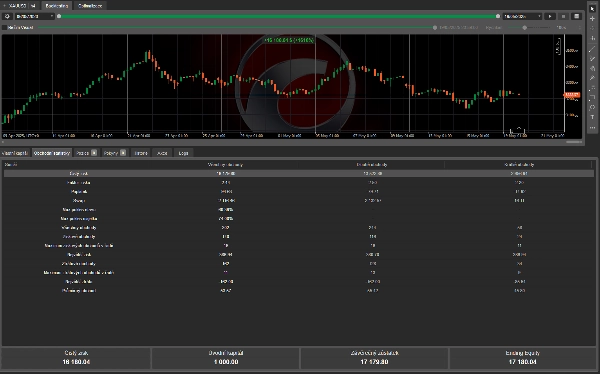The width and height of the screenshot is (600, 374).
Task: Adjust the speed slider handle
Action: coord(525,28)
